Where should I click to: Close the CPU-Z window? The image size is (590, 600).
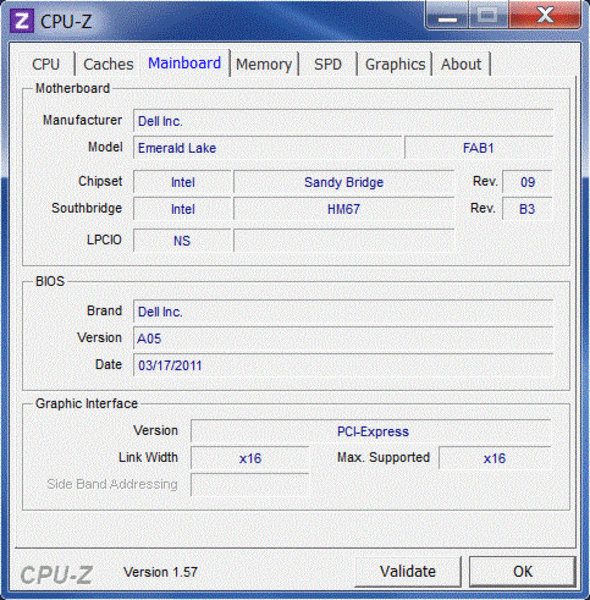tap(545, 15)
